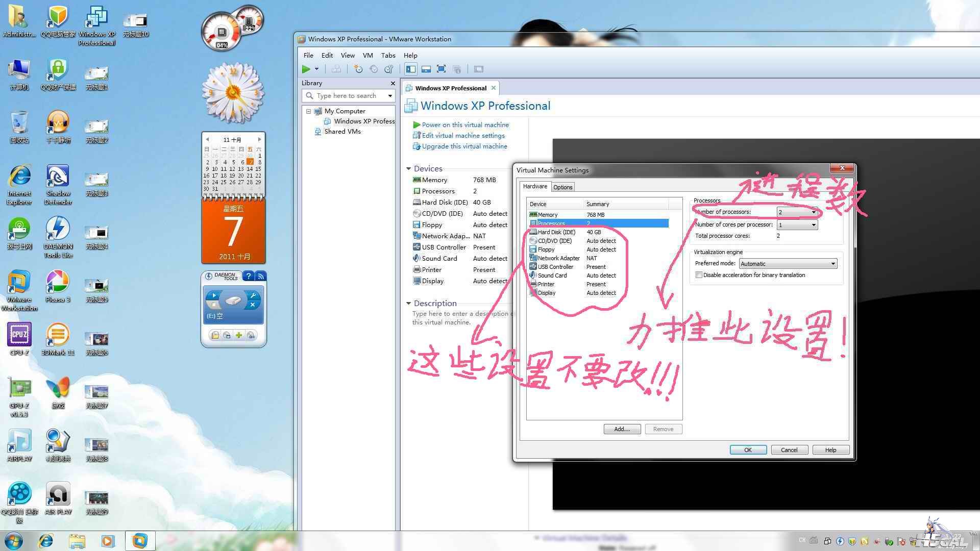Select the DAEMON Tools Lite desktop icon
Viewport: 980px width, 551px height.
(x=58, y=237)
